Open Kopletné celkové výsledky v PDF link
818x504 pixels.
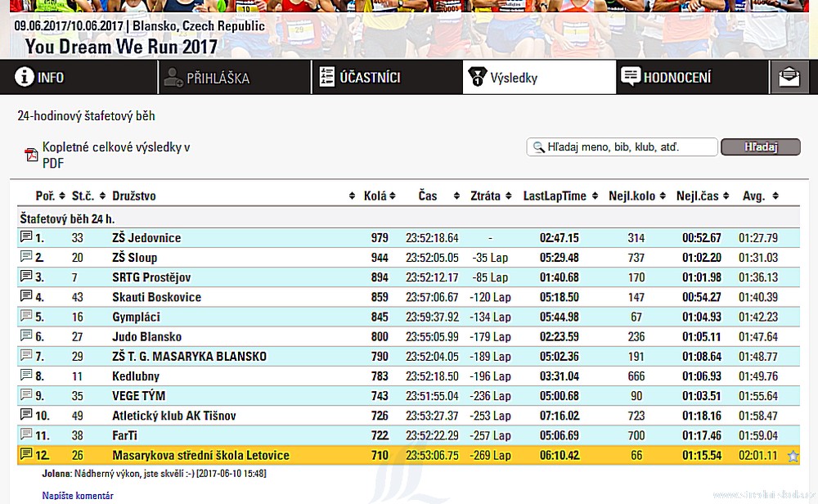tap(116, 155)
